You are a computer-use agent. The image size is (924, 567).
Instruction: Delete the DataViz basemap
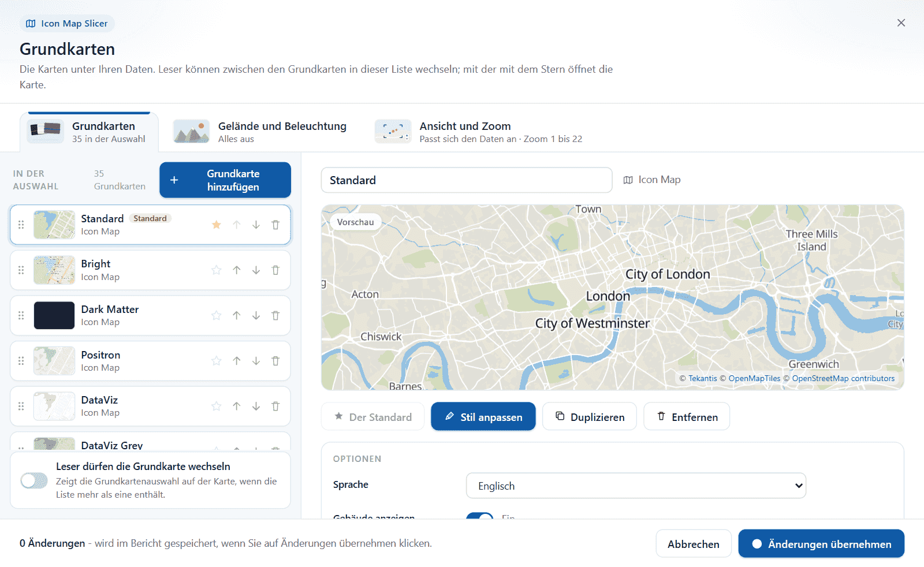[275, 406]
